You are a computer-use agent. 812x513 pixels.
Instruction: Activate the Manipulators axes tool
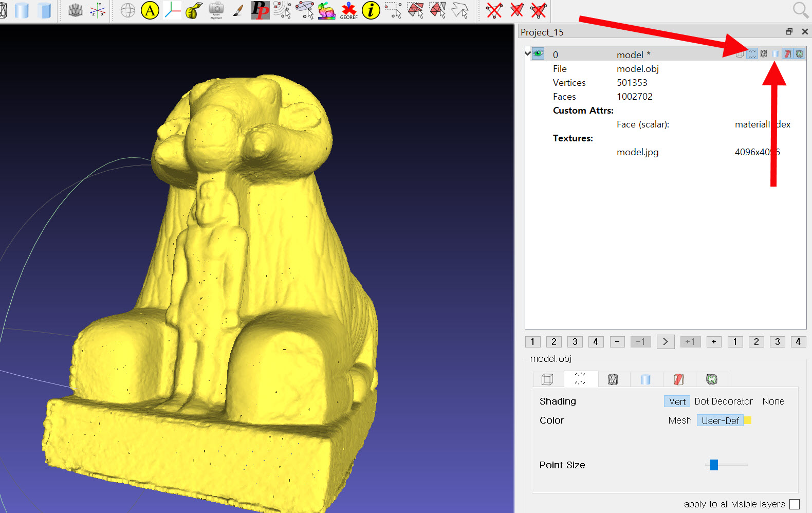pos(172,10)
